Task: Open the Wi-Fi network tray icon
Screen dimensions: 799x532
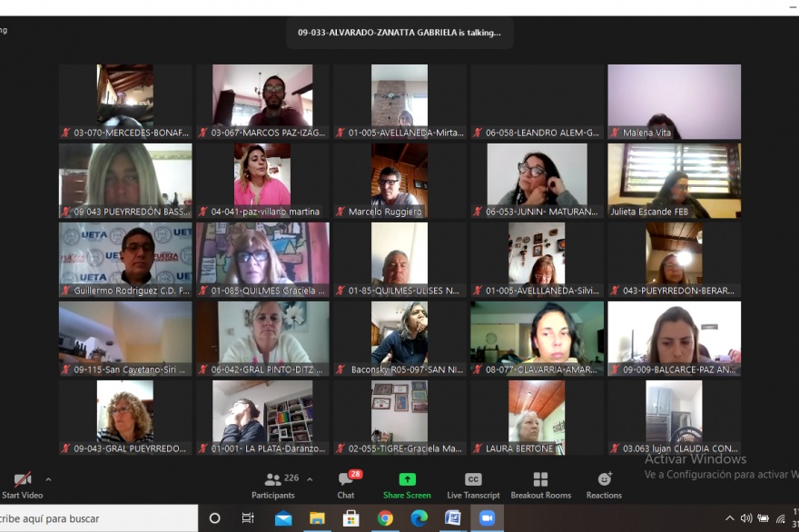Action: tap(781, 518)
